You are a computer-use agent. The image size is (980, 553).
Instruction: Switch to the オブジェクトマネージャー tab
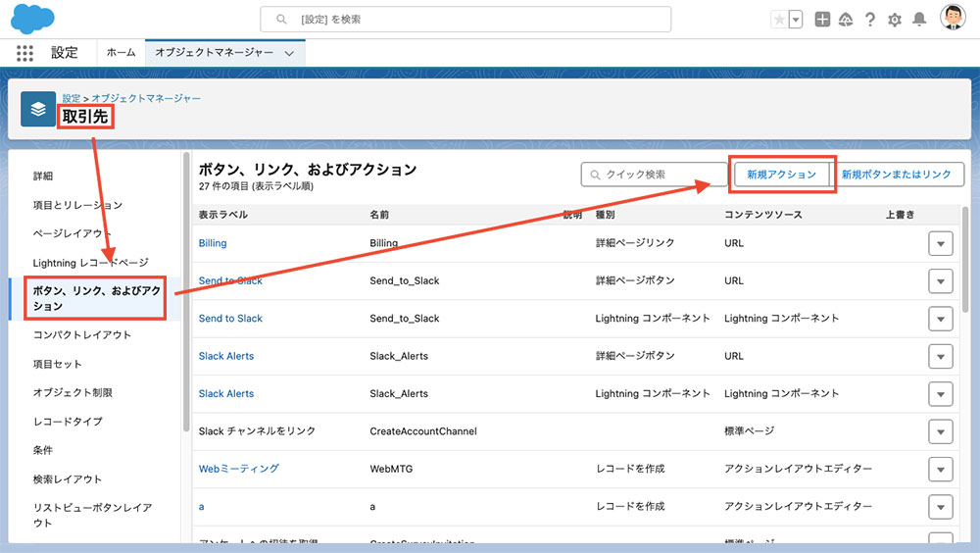click(x=215, y=53)
